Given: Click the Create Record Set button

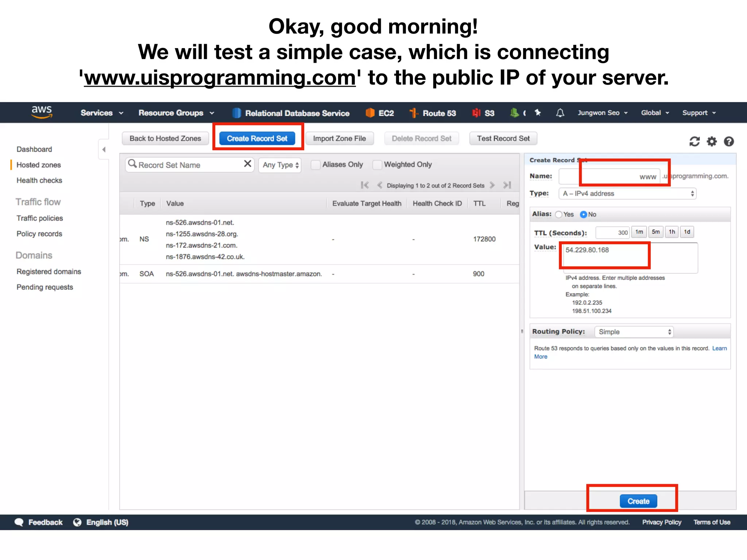Looking at the screenshot, I should pos(257,139).
